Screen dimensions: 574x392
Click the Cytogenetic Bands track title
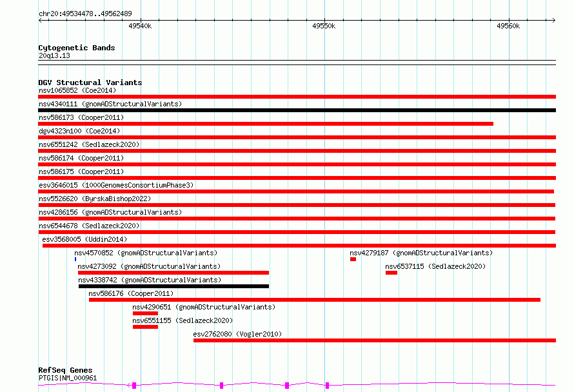(77, 48)
